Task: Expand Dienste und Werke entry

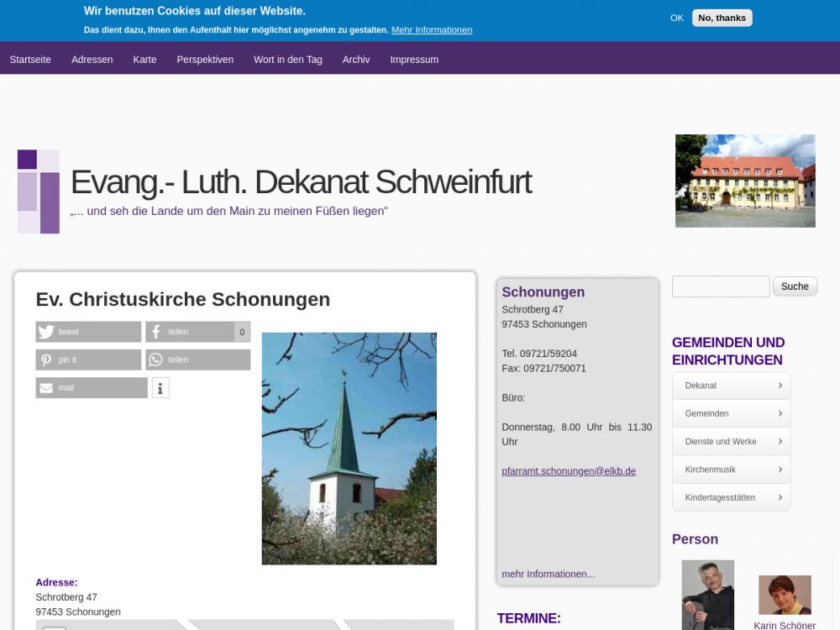Action: point(731,442)
